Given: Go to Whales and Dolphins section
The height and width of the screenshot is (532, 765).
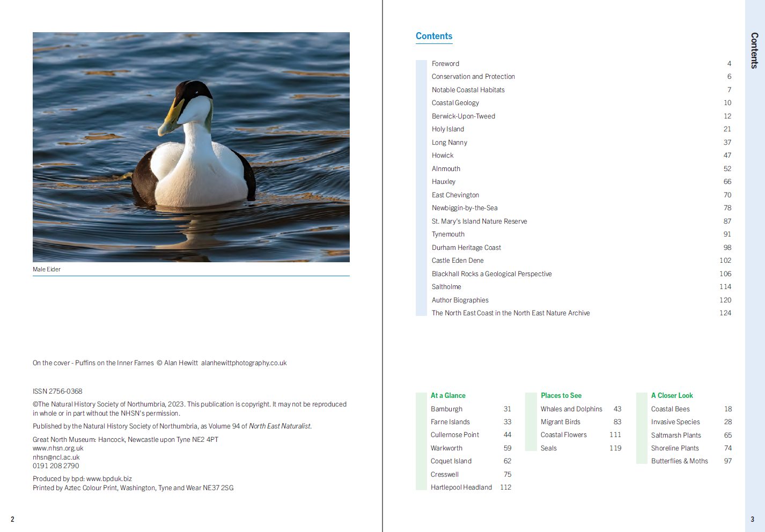Looking at the screenshot, I should point(571,409).
